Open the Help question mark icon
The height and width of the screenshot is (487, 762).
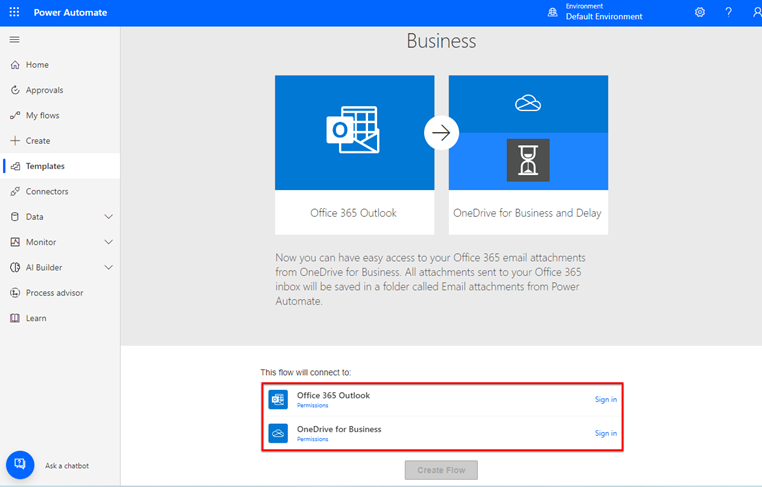(728, 12)
